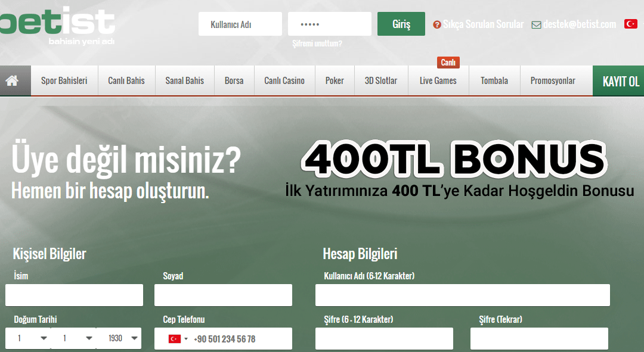Screen dimensions: 644x352
Task: Click the Hesap Bilgileri heading
Action: point(360,254)
